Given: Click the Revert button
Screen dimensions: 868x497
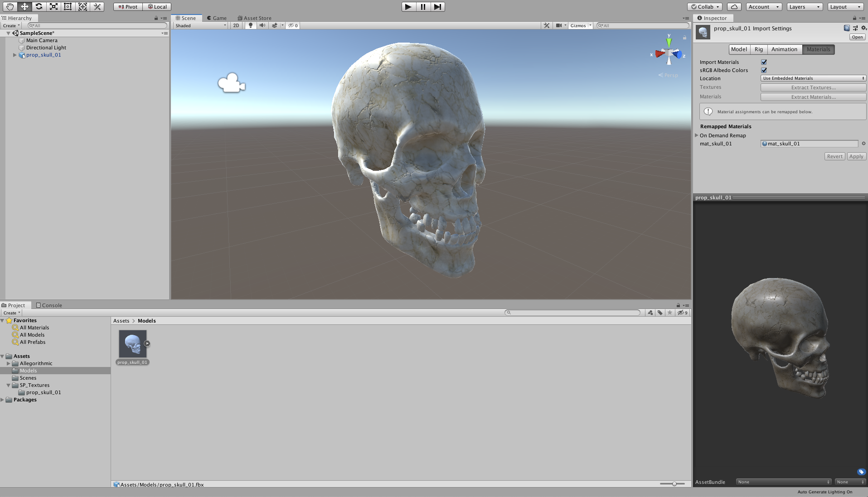Looking at the screenshot, I should pos(834,156).
